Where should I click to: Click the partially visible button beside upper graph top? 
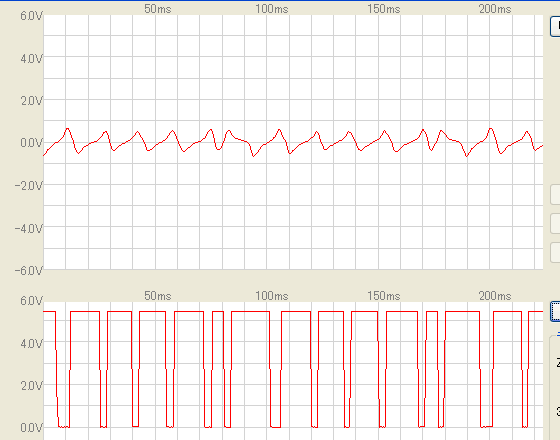(x=555, y=26)
